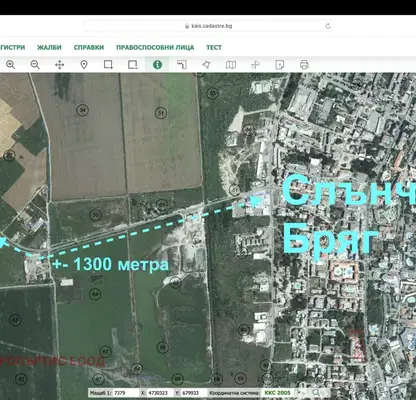Click the Мащаб scale input field
The height and width of the screenshot is (400, 416).
pos(126,393)
